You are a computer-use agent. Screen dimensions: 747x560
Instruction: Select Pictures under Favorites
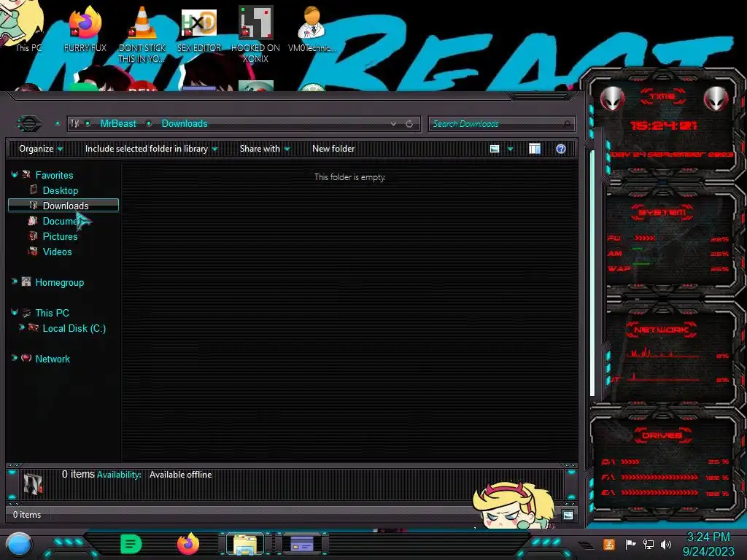pyautogui.click(x=60, y=236)
